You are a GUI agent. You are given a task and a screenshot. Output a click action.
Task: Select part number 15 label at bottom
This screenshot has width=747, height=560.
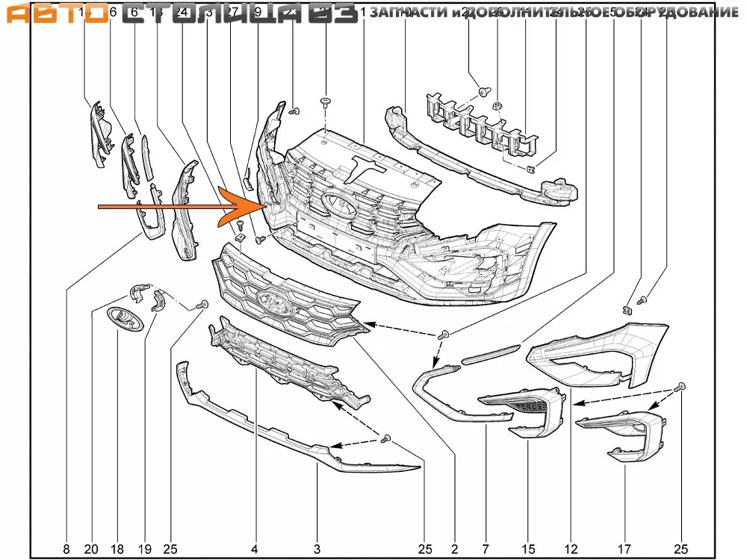[528, 550]
